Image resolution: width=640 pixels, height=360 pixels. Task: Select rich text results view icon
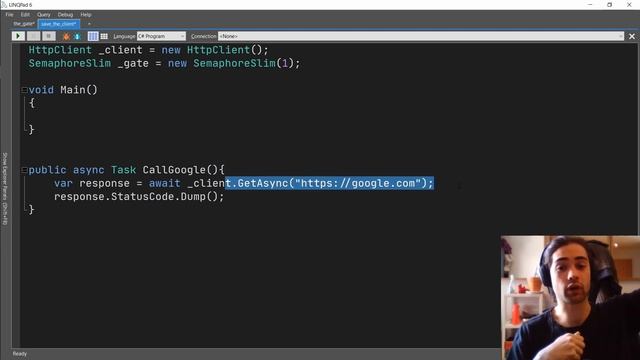[93, 36]
